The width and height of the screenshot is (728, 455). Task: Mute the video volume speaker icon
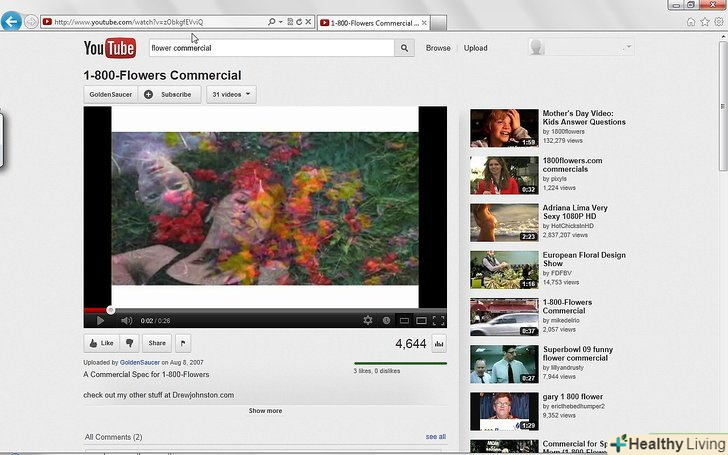(x=126, y=320)
